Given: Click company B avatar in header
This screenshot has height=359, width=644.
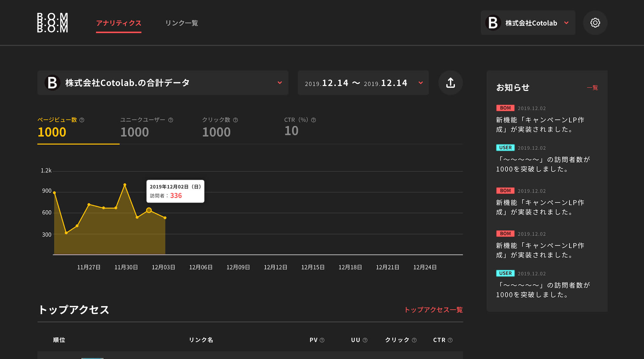Looking at the screenshot, I should point(493,23).
